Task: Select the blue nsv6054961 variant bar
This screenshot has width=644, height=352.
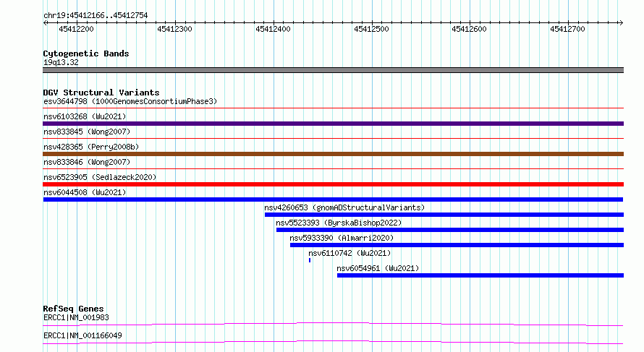Action: pos(480,275)
